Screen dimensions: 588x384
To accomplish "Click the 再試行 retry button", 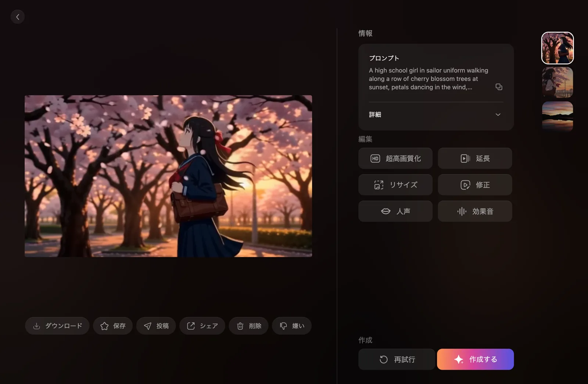I will coord(397,359).
